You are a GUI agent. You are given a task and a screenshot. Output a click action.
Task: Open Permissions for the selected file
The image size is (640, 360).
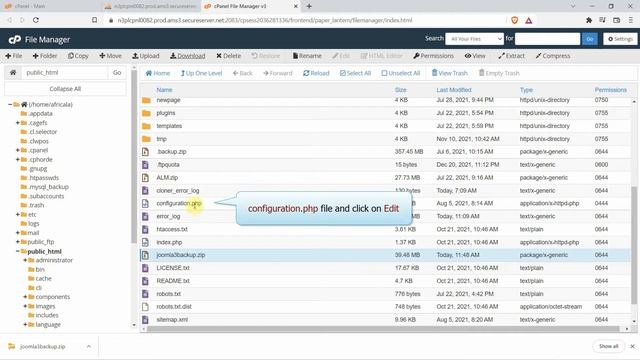coord(433,56)
